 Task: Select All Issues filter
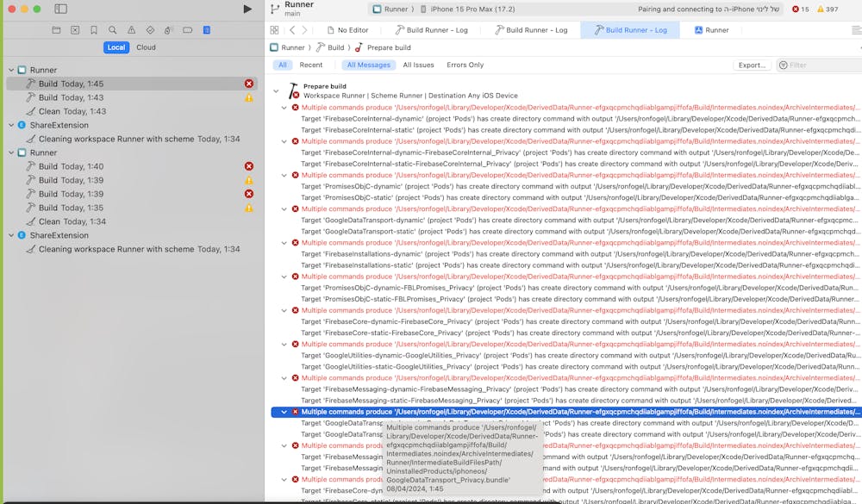pos(418,65)
